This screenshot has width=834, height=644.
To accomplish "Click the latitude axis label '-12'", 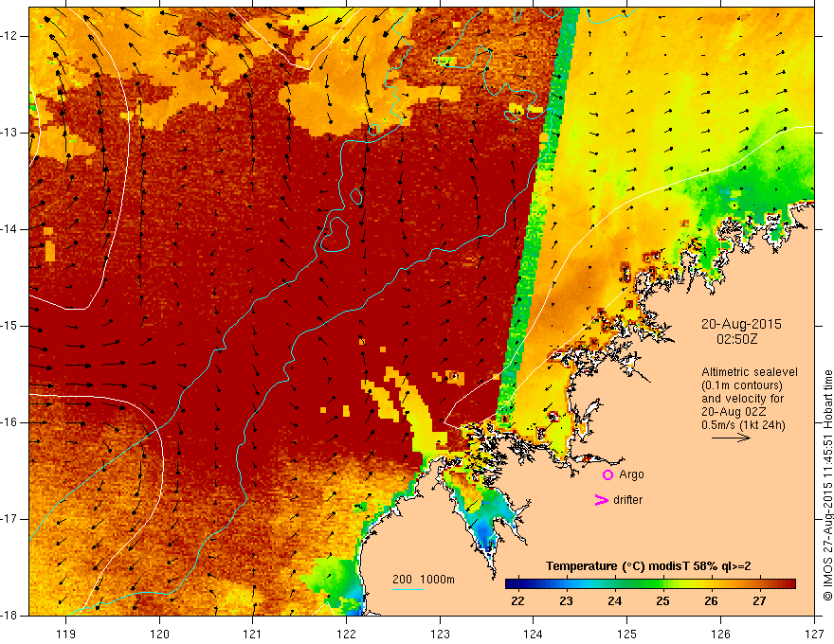I will pos(10,36).
